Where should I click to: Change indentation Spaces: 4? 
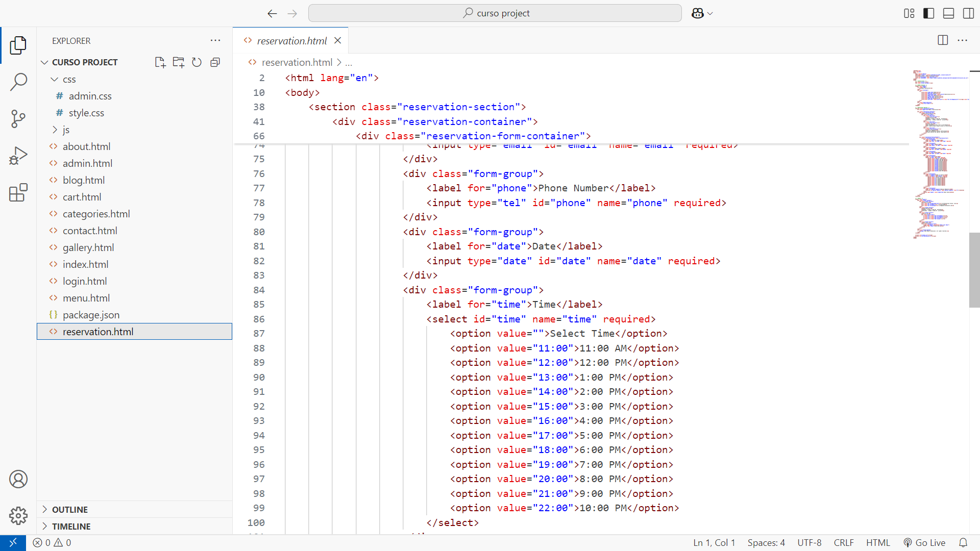tap(766, 543)
